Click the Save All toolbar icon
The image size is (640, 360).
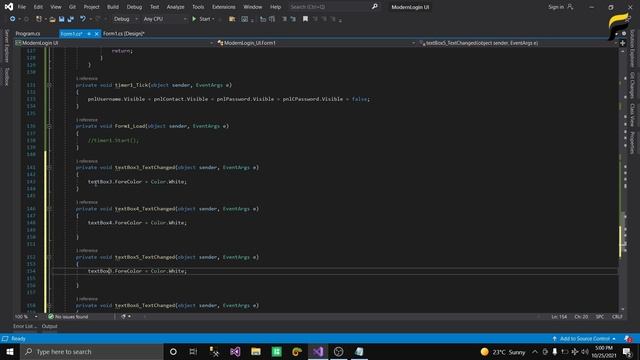pos(71,19)
